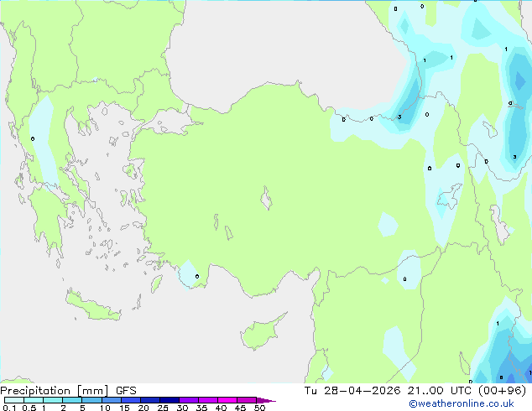Screen dimensions: 532x411
Task: Click the '50' legend value label
Action: coord(259,408)
